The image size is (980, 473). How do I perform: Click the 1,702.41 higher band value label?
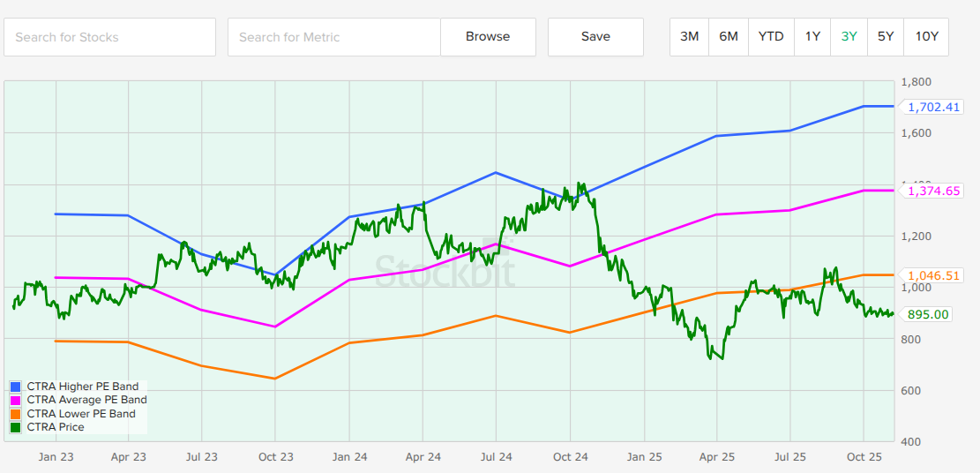click(x=933, y=107)
